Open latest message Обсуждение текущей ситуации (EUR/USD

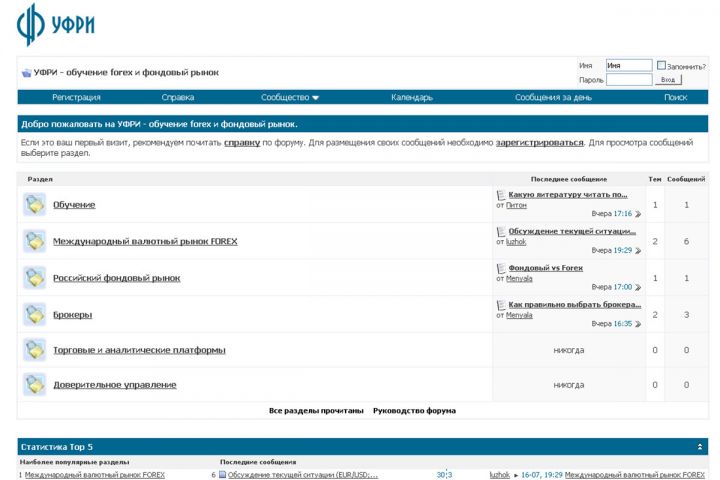coord(303,475)
